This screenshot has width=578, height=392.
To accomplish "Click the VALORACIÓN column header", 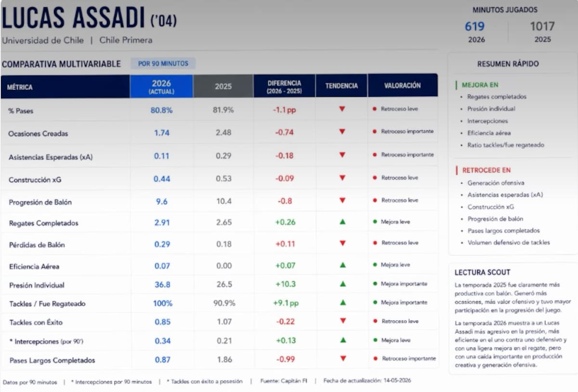I will pos(403,86).
